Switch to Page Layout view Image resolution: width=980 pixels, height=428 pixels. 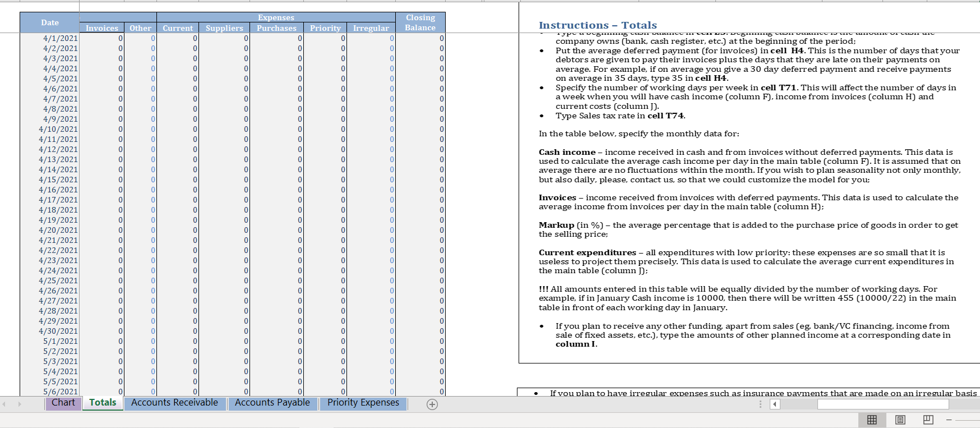tap(900, 420)
